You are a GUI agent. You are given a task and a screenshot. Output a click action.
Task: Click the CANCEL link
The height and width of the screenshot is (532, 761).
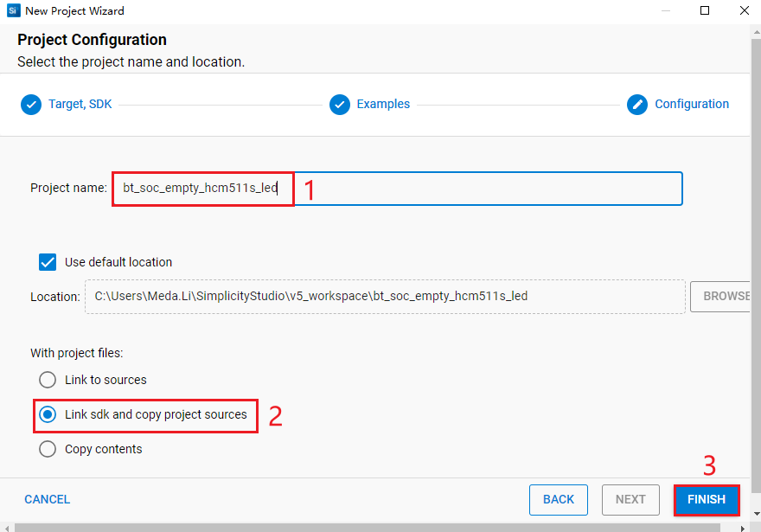point(48,499)
